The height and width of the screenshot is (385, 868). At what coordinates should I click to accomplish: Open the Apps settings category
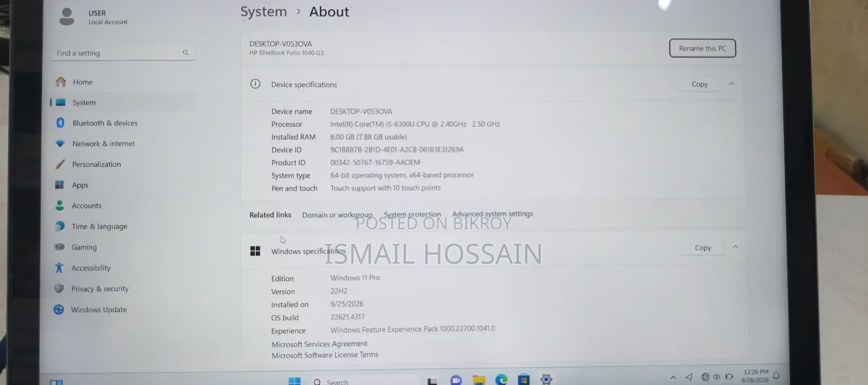click(x=80, y=185)
